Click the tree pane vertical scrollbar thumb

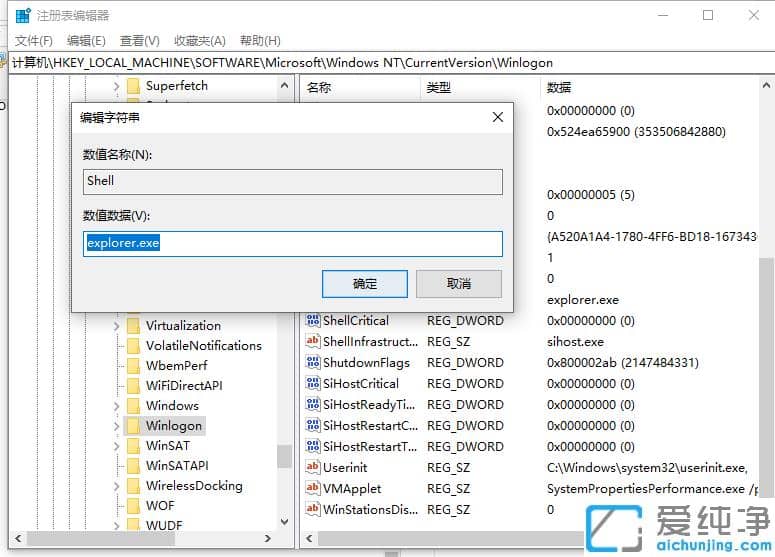284,456
